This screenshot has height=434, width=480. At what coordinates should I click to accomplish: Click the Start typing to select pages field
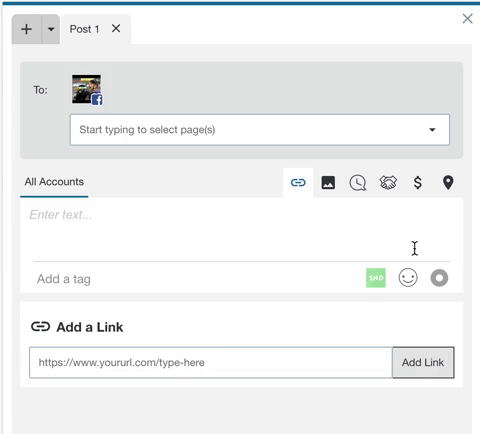[x=260, y=130]
